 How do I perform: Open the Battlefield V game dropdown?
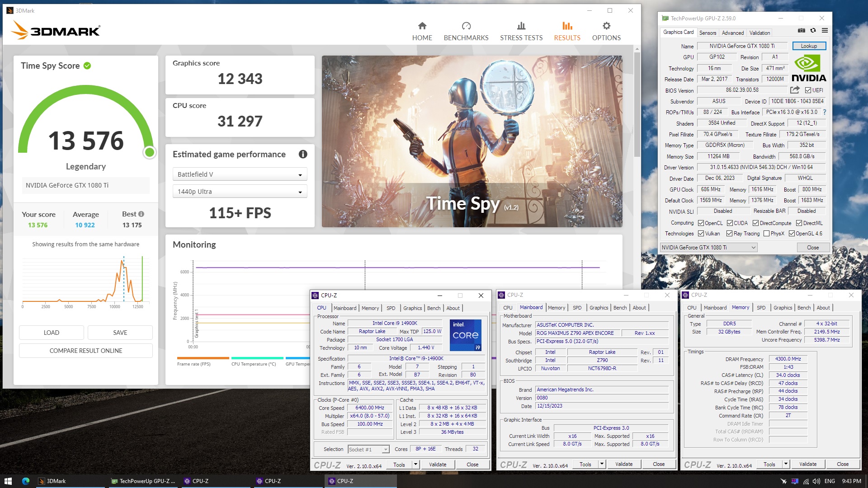click(x=240, y=174)
